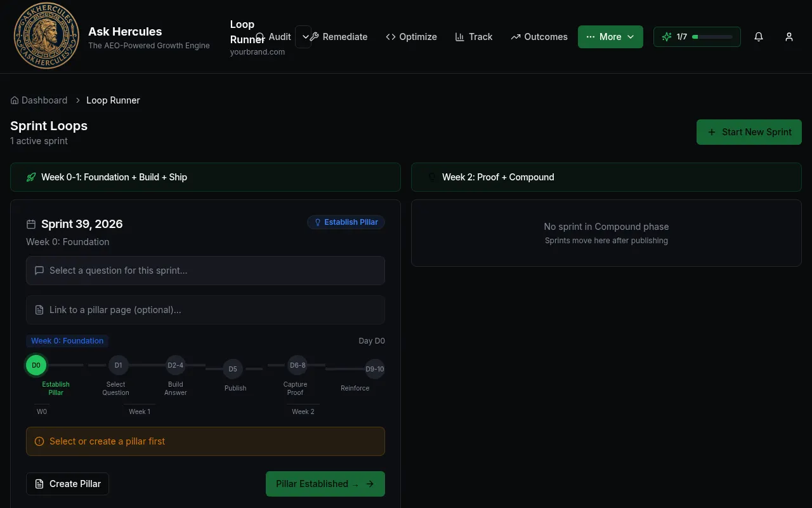Go to the Outcomes section

pos(539,37)
